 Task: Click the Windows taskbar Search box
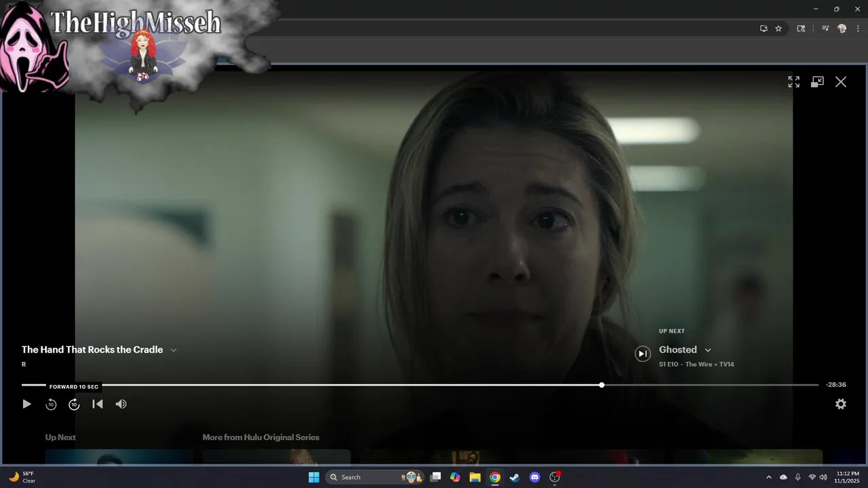(x=374, y=477)
